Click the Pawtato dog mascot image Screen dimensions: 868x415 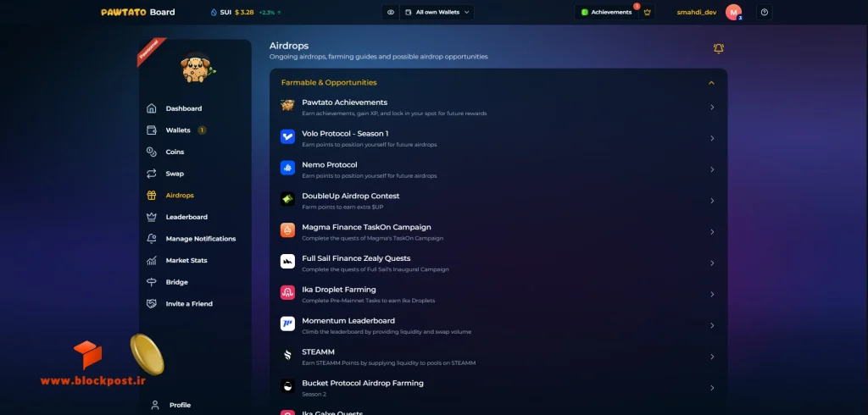tap(197, 68)
